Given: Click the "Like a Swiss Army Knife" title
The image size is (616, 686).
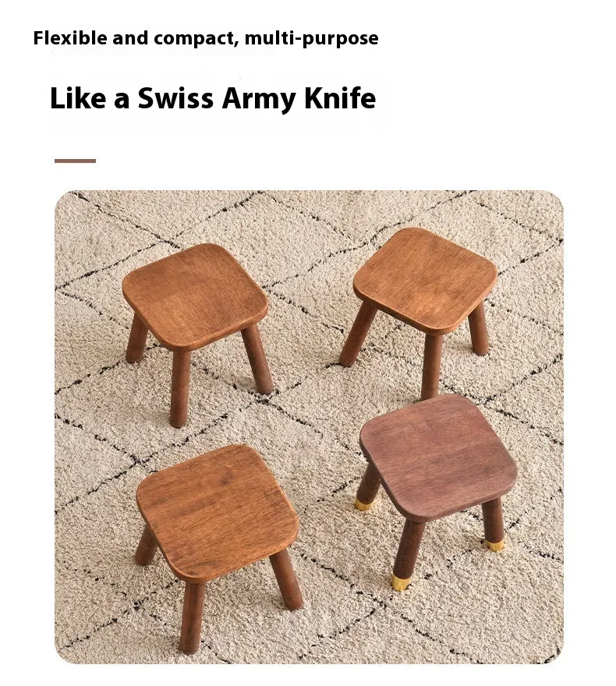Looking at the screenshot, I should [x=213, y=98].
